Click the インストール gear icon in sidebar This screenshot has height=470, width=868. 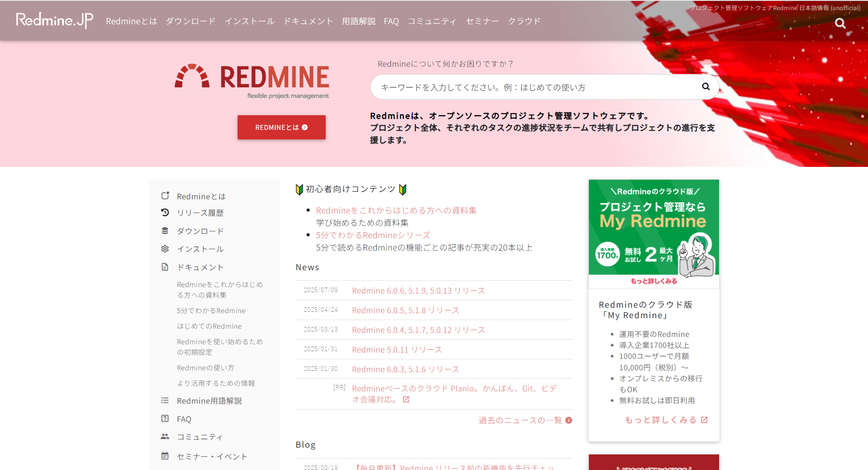coord(165,249)
